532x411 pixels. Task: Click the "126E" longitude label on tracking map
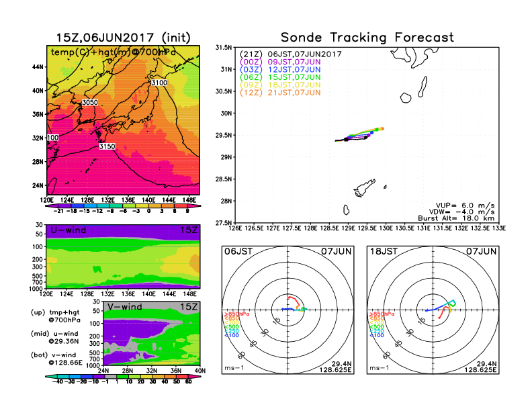click(x=235, y=228)
